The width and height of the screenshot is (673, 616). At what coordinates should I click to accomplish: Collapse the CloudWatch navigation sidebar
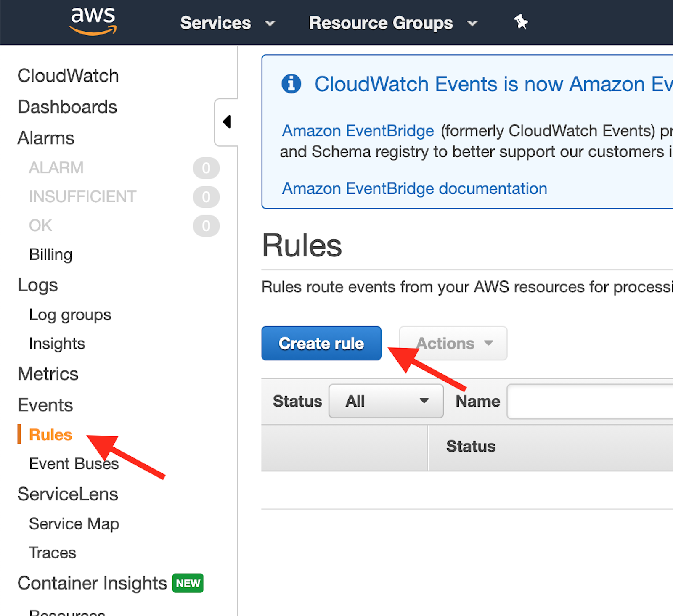click(x=227, y=121)
